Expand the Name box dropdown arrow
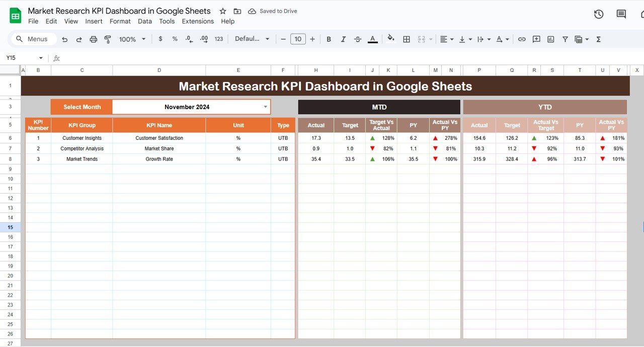The height and width of the screenshot is (347, 644). click(x=41, y=58)
